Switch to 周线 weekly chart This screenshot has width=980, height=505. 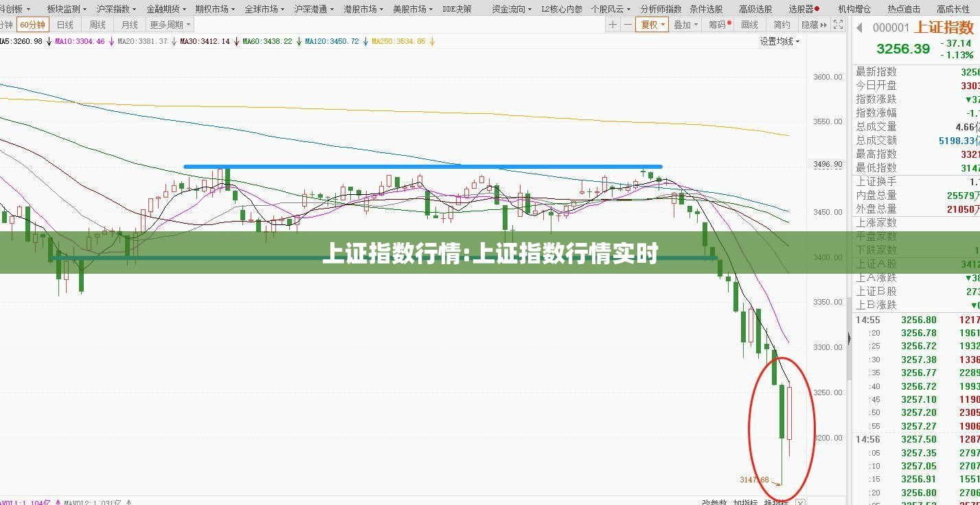tap(98, 25)
